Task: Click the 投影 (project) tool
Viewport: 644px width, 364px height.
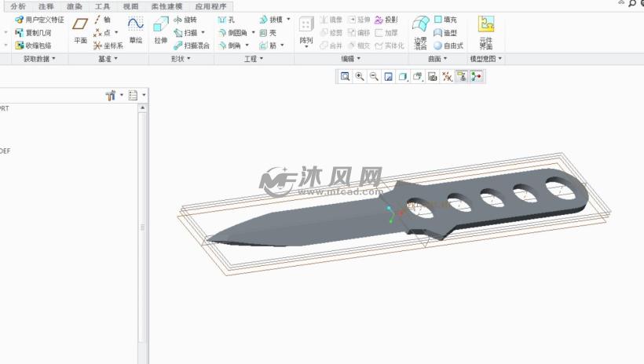Action: tap(386, 20)
